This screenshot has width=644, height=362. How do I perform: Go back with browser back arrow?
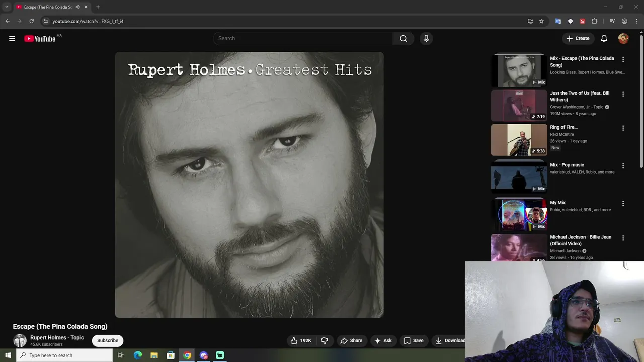pyautogui.click(x=7, y=21)
